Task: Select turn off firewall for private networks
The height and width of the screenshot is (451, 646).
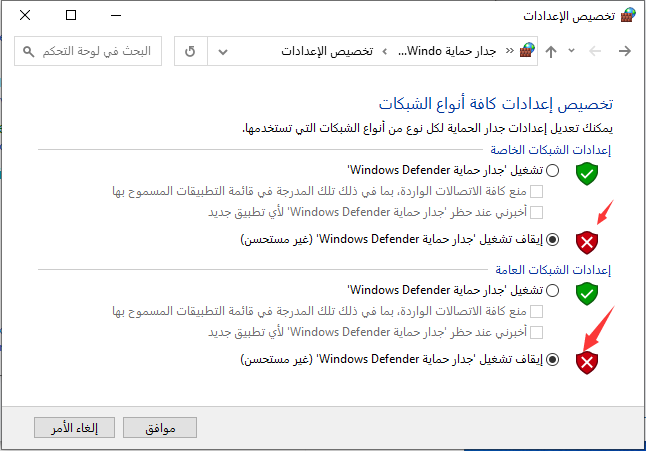Action: point(552,239)
